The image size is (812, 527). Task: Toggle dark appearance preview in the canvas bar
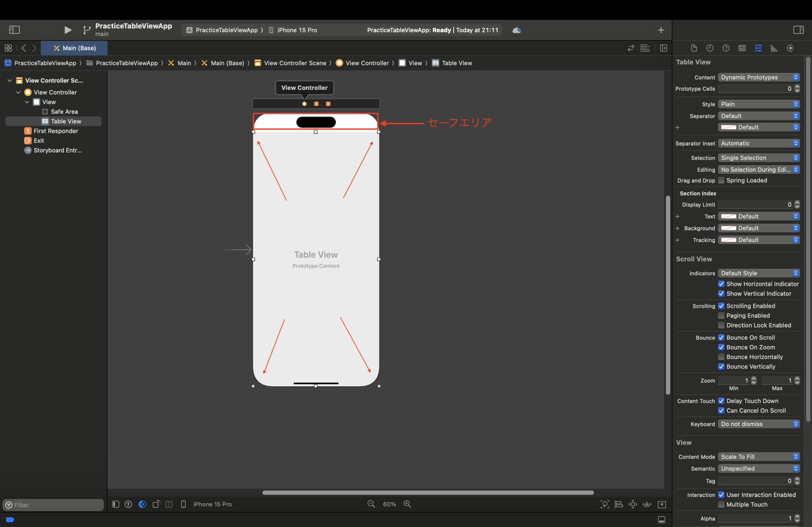pyautogui.click(x=142, y=504)
